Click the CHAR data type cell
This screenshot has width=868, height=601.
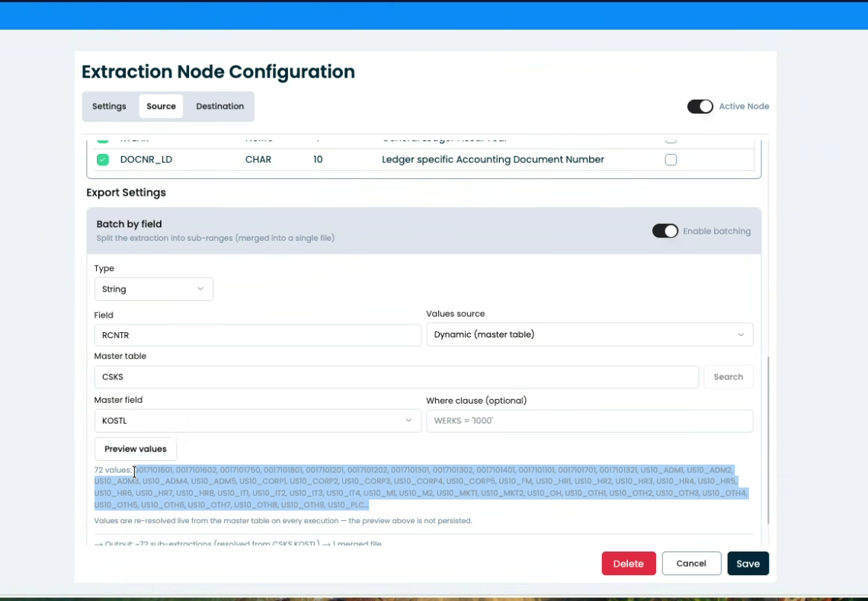coord(258,159)
